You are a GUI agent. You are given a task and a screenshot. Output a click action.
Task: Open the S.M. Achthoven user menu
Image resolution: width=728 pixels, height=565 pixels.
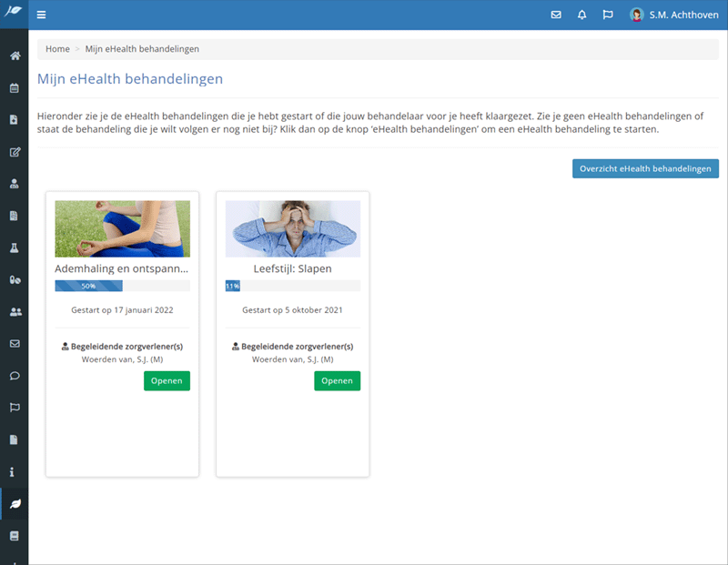point(674,15)
